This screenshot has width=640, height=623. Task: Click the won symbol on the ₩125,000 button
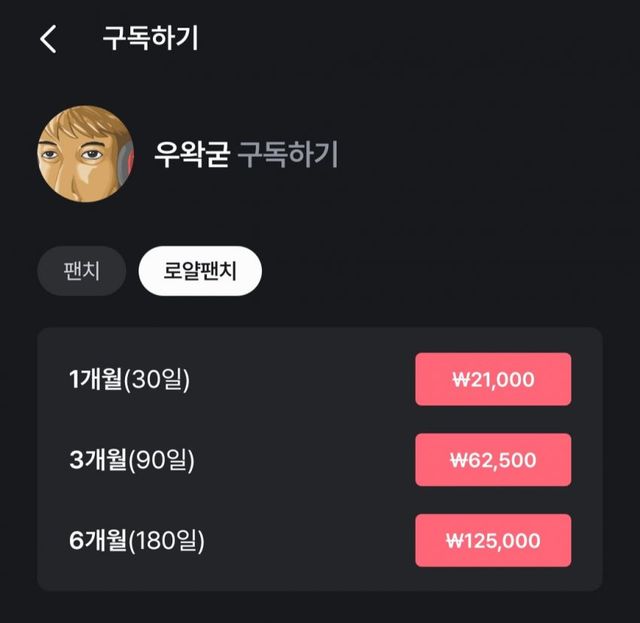click(454, 542)
